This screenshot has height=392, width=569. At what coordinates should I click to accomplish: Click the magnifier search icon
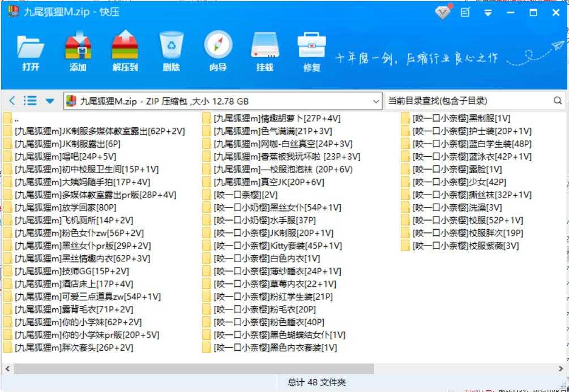[x=558, y=101]
